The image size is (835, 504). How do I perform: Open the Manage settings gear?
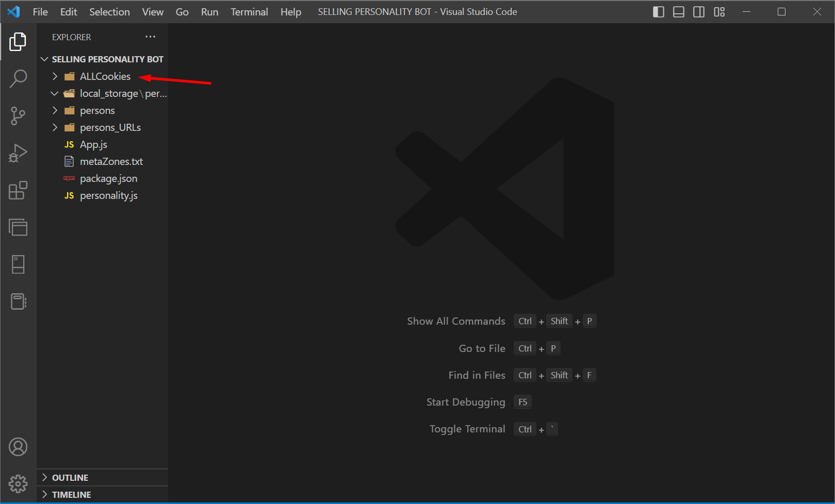[x=18, y=484]
